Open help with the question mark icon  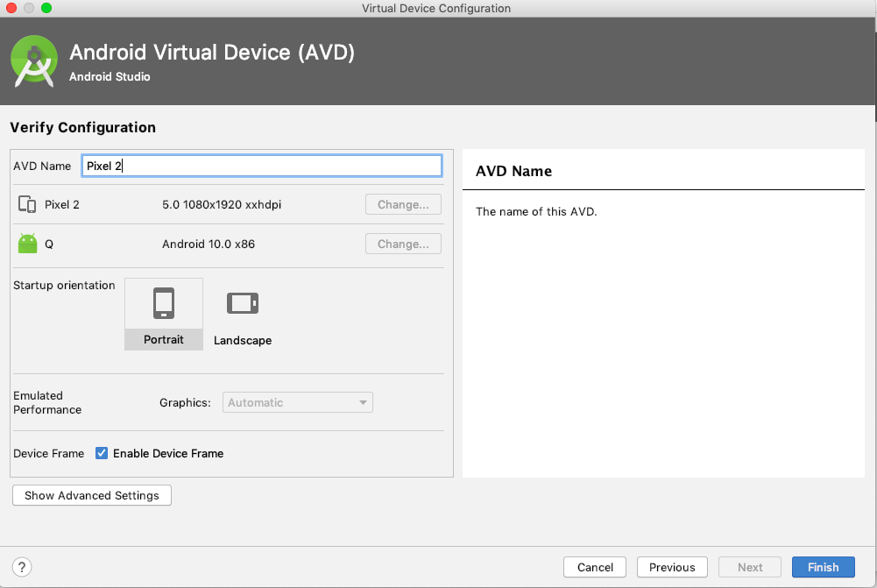(x=22, y=567)
